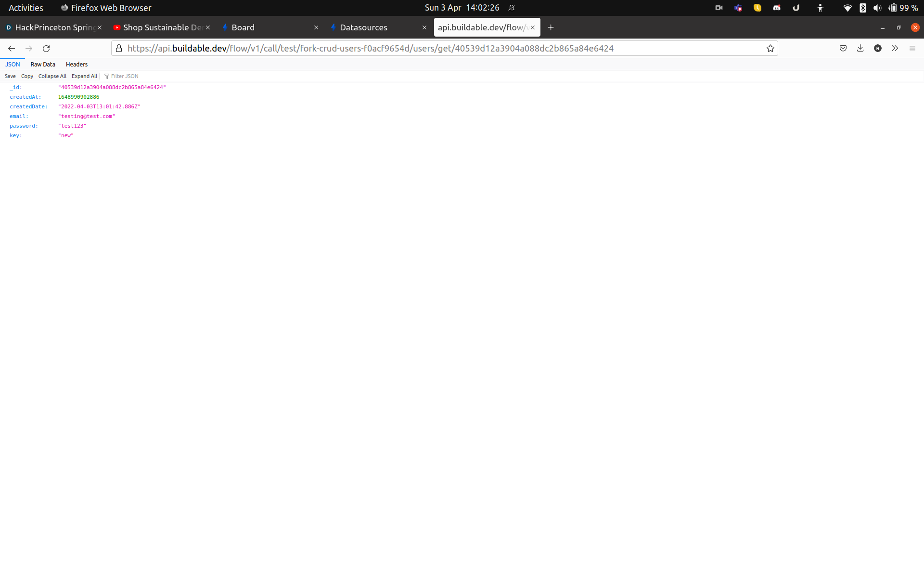Screen dimensions: 924x578
Task: Expand the more tools overflow chevron
Action: click(895, 48)
